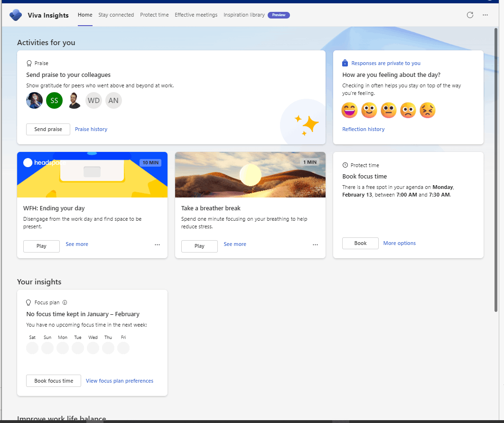This screenshot has width=504, height=423.
Task: Open ellipsis menu on WFH Ending card
Action: (157, 244)
